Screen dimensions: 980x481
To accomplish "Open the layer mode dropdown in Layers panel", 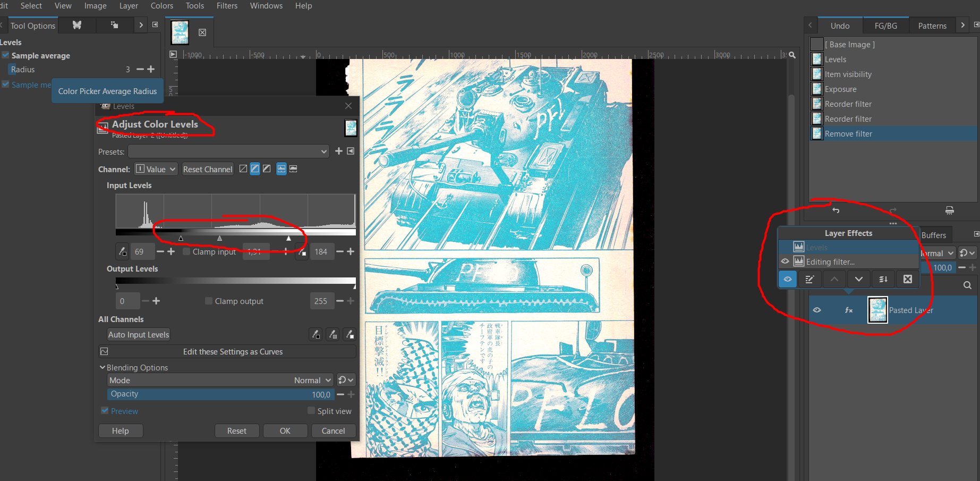I will point(938,253).
